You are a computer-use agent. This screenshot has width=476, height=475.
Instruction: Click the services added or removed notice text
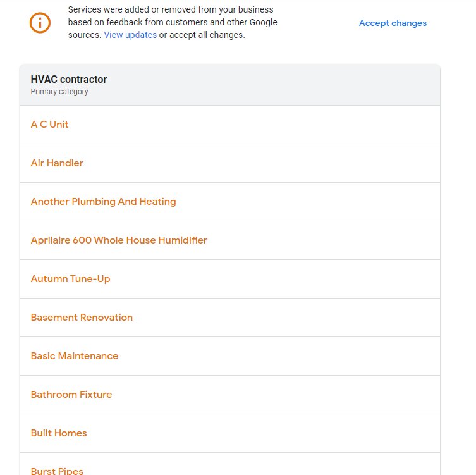pyautogui.click(x=173, y=22)
